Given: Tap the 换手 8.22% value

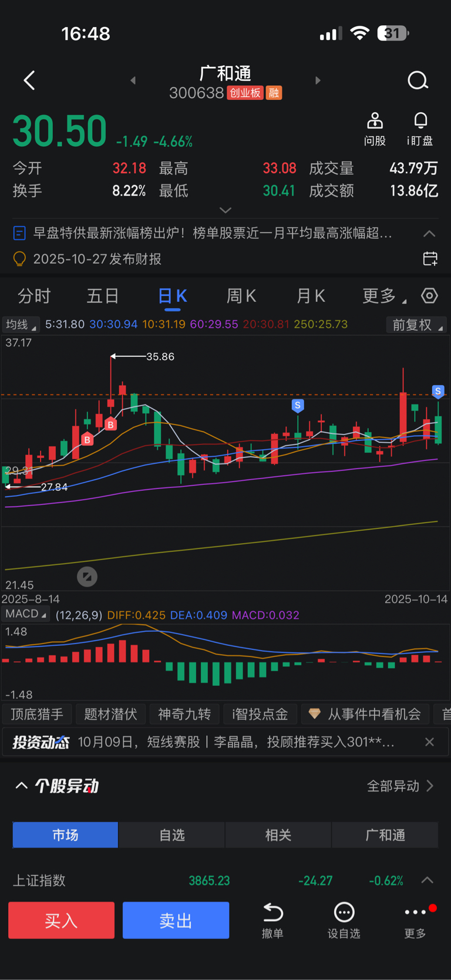Looking at the screenshot, I should tap(129, 191).
